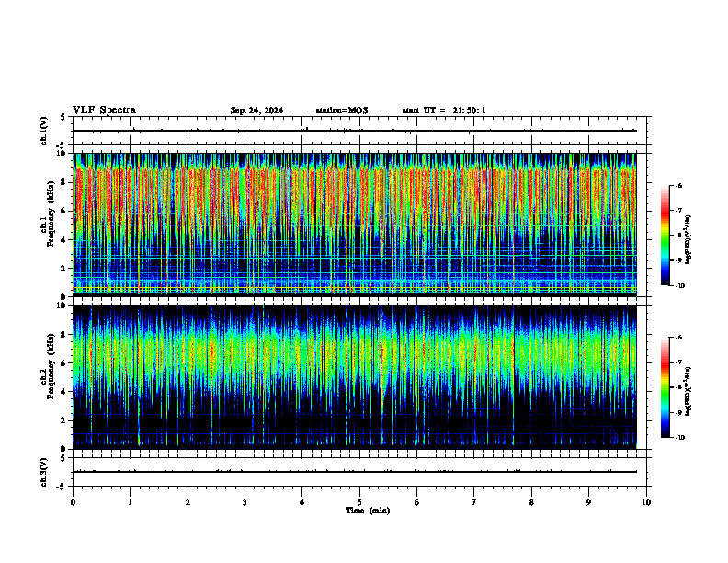
Task: Click the ch.1 spectrogram color bar
Action: 665,236
